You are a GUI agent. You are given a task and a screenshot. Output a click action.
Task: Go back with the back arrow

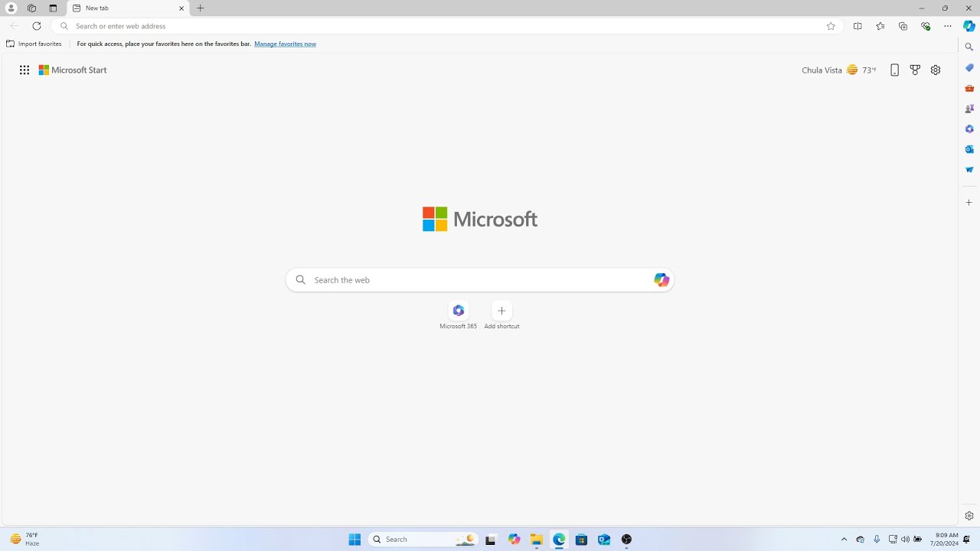pos(14,26)
